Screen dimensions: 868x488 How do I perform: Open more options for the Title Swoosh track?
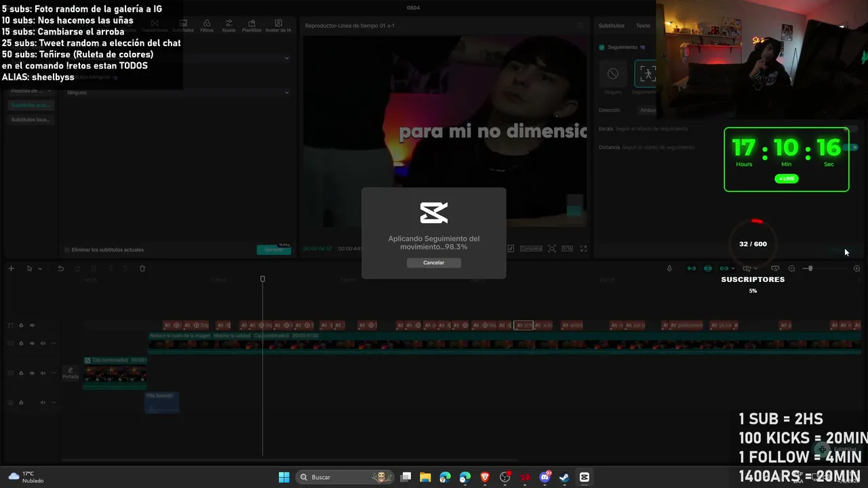tap(54, 403)
